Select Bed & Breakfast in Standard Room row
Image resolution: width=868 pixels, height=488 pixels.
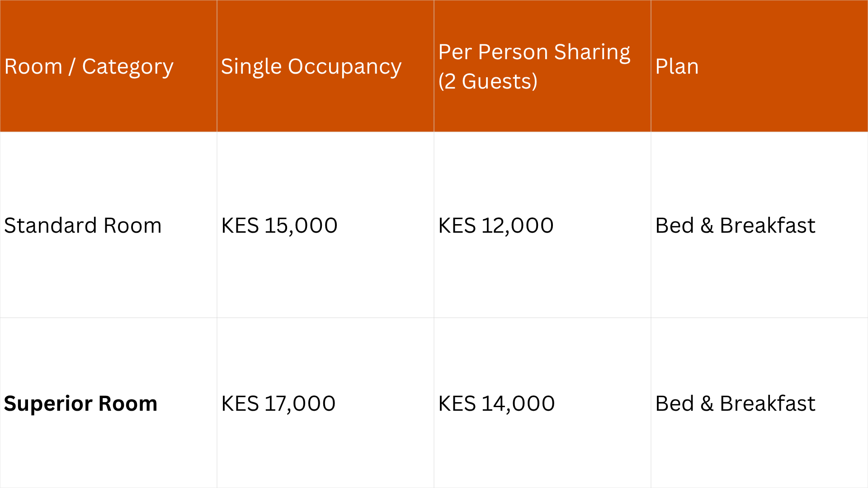(x=735, y=225)
